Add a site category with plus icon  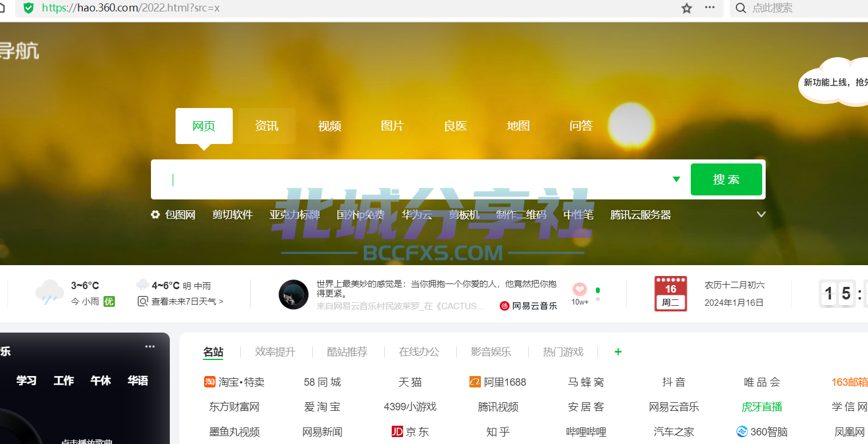(618, 351)
